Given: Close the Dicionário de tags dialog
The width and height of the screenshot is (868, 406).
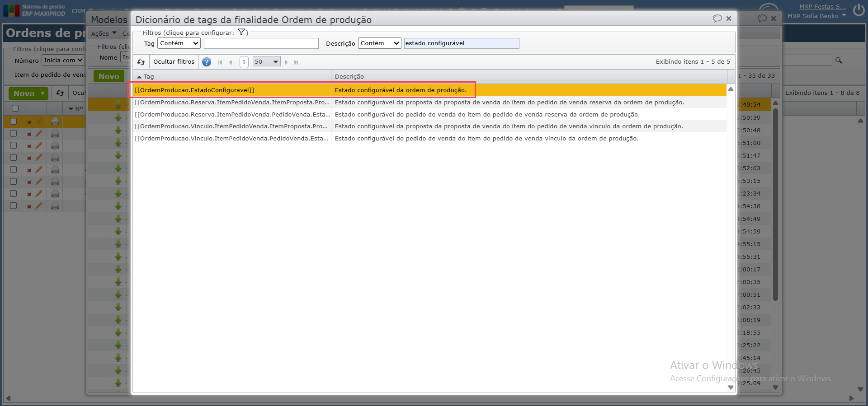Looking at the screenshot, I should click(729, 19).
